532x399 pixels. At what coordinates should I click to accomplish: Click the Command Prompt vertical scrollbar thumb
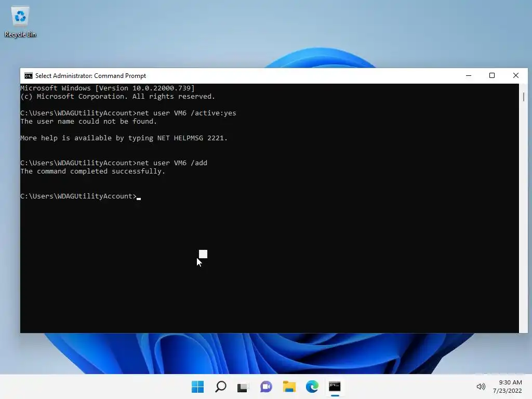coord(524,97)
